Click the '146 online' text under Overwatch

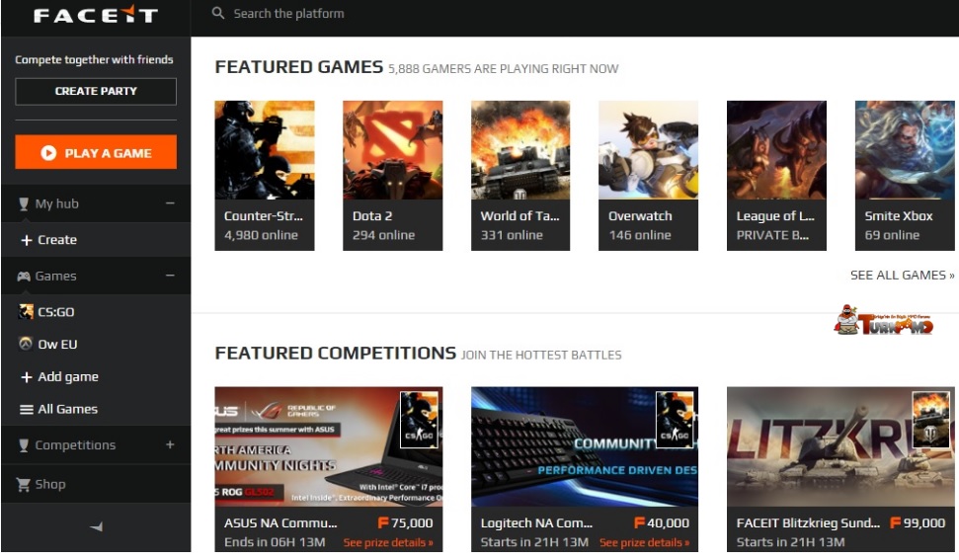coord(640,235)
